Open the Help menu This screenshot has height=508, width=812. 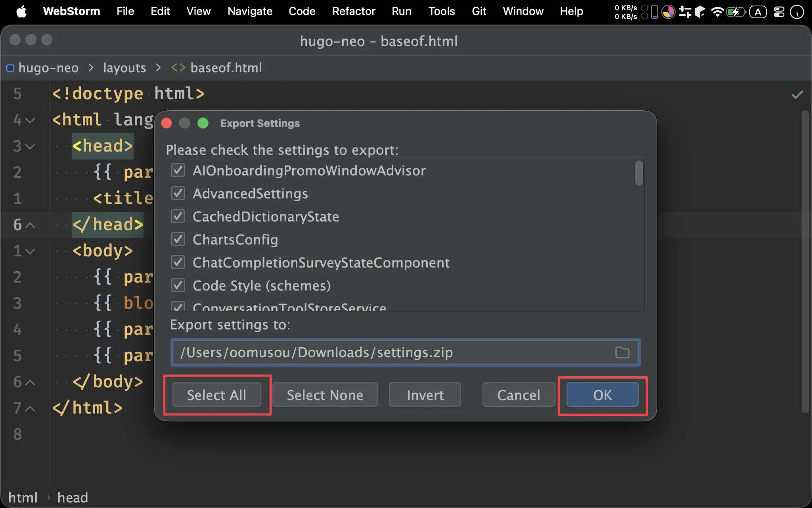(x=571, y=12)
